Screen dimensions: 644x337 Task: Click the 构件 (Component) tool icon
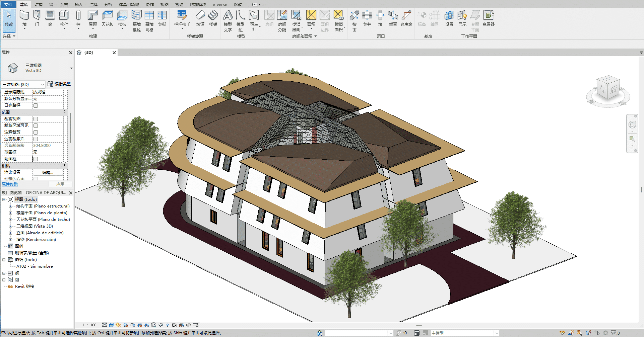[64, 16]
